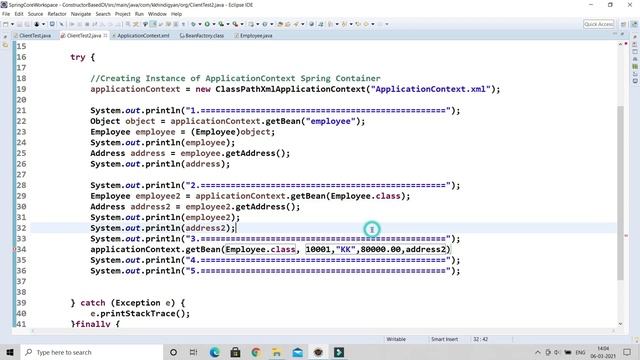640x360 pixels.
Task: Open the Edit menu
Action: click(19, 14)
